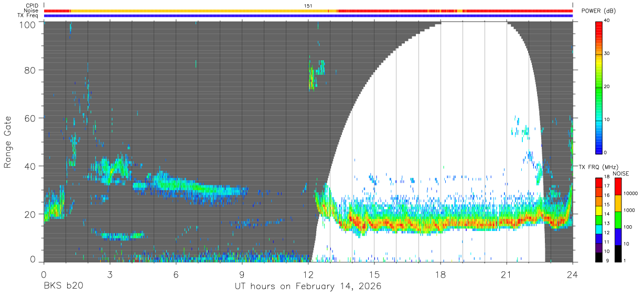644x297 pixels.
Task: Click the 1000 label in the NOISE legend
Action: (x=630, y=211)
